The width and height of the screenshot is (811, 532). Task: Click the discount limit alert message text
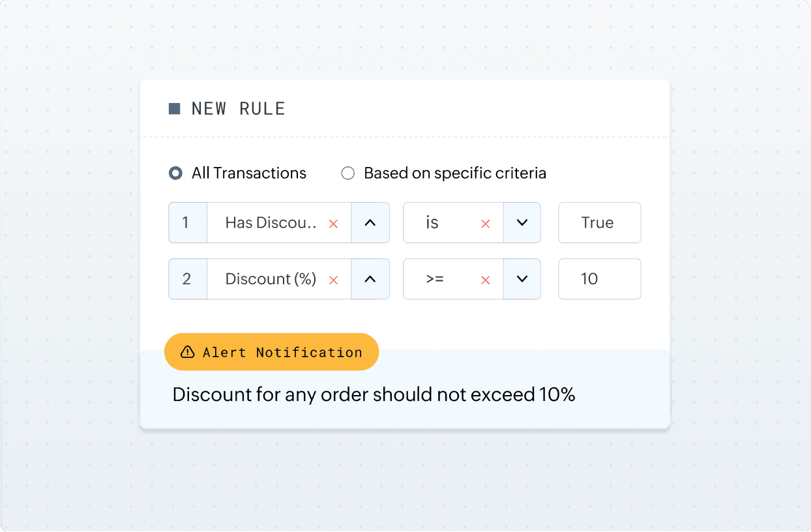374,394
